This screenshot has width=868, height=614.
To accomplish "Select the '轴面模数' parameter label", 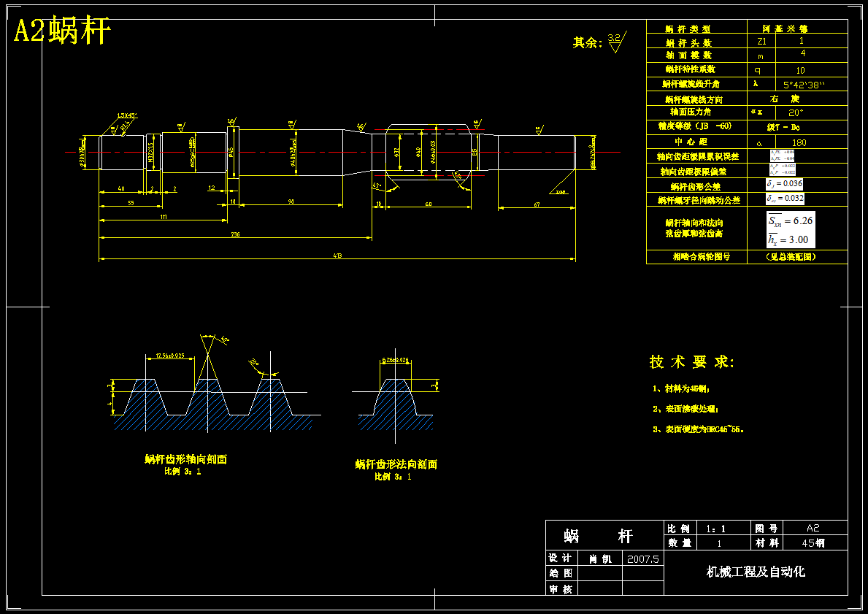I will (688, 55).
